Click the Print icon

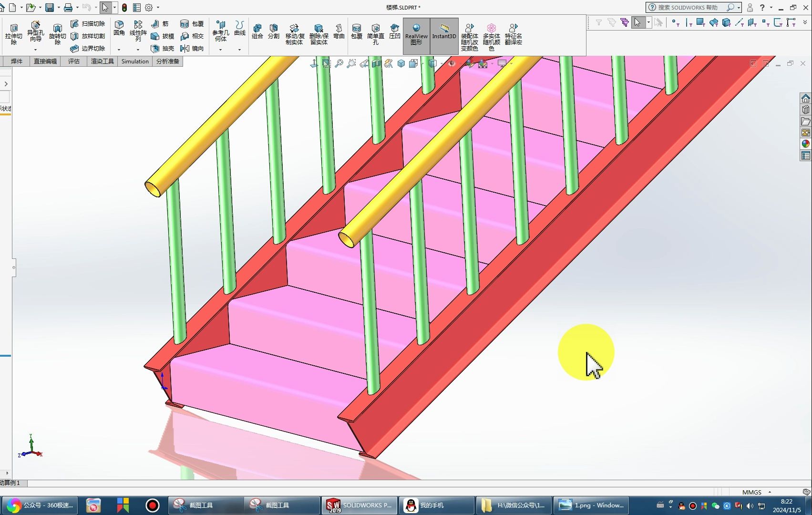click(x=68, y=8)
